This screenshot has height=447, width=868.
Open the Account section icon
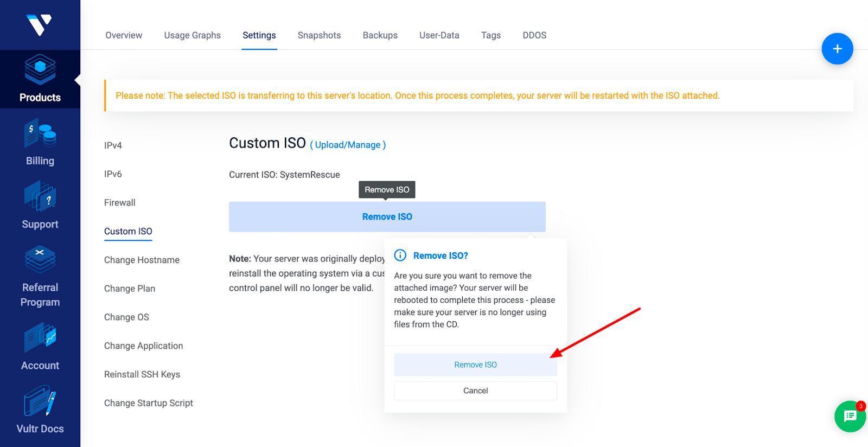point(40,337)
